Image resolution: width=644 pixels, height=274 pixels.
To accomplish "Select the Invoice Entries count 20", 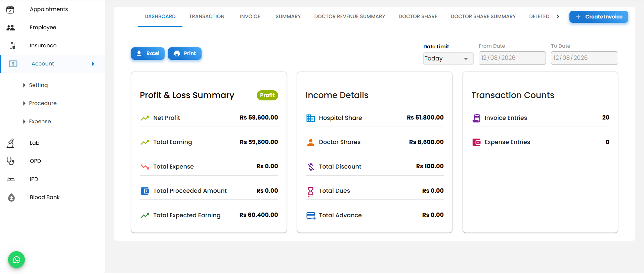I will pos(606,118).
